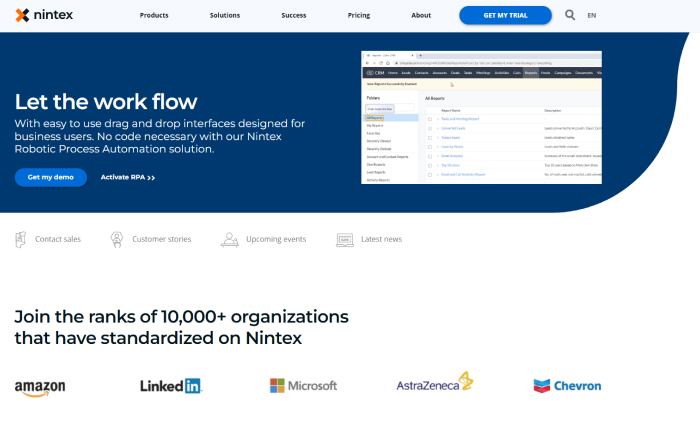Open the search magnifier icon

pyautogui.click(x=570, y=15)
